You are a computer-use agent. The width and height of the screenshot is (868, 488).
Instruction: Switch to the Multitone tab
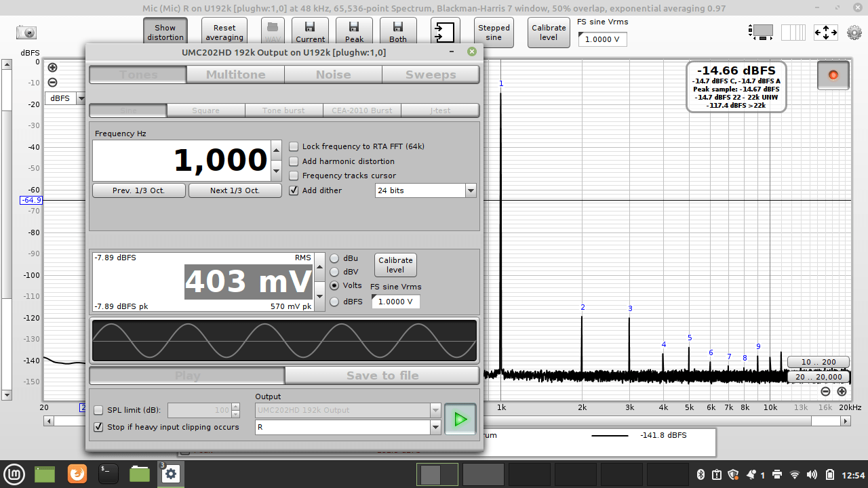235,75
